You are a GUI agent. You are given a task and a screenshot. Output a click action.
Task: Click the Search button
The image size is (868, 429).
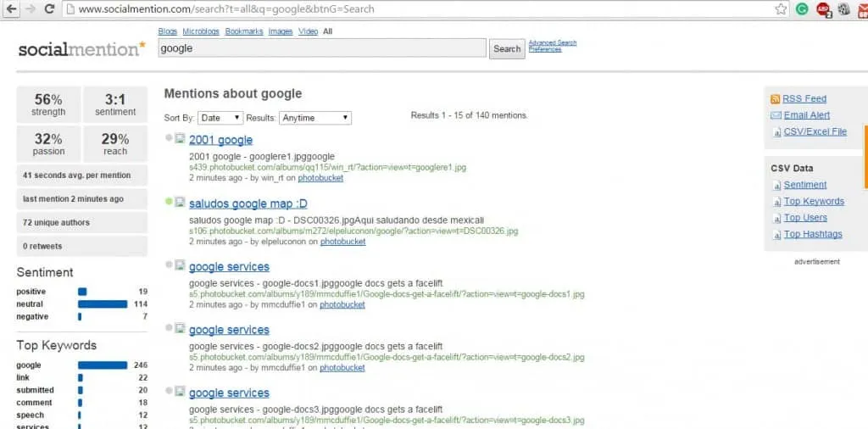click(x=507, y=48)
